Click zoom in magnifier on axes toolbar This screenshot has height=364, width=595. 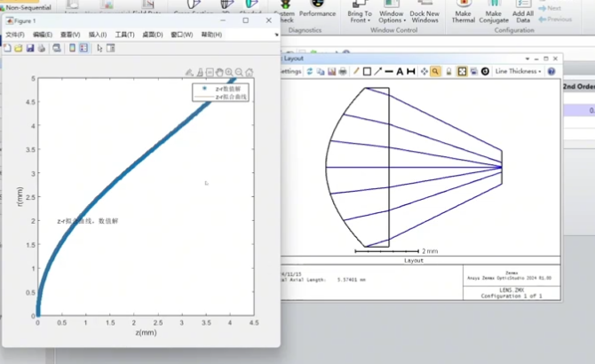tap(229, 72)
